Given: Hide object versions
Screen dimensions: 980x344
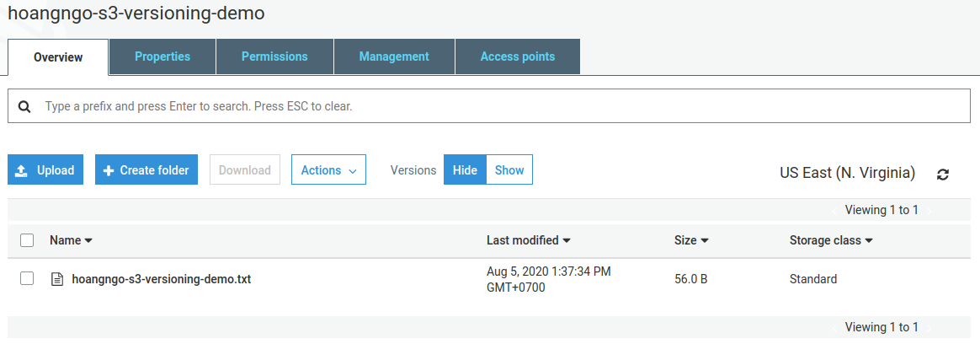Looking at the screenshot, I should tap(465, 169).
